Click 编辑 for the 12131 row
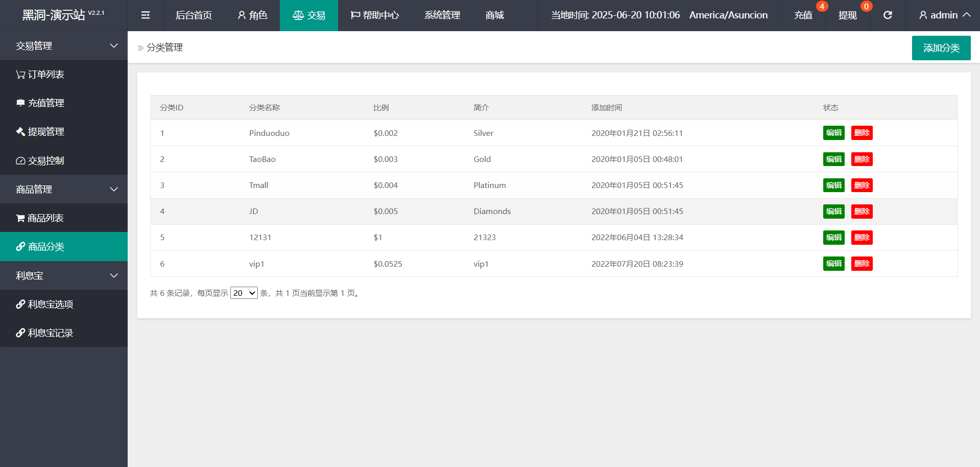 [x=834, y=238]
